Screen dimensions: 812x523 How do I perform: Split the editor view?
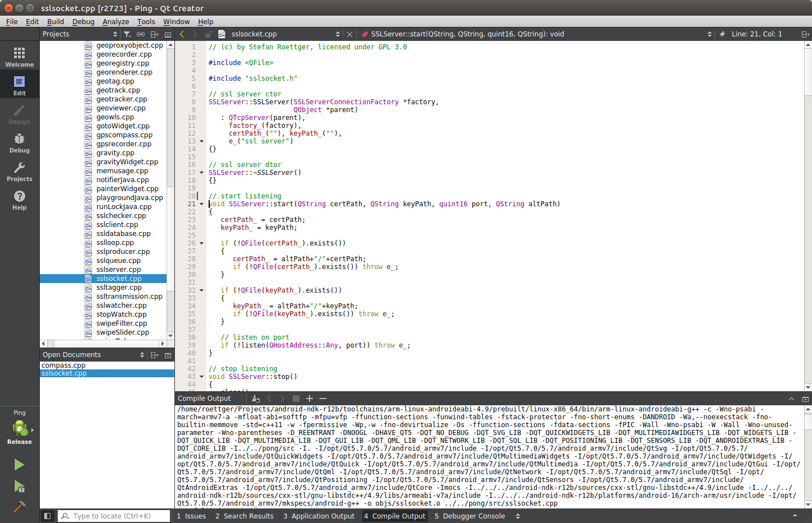[805, 34]
